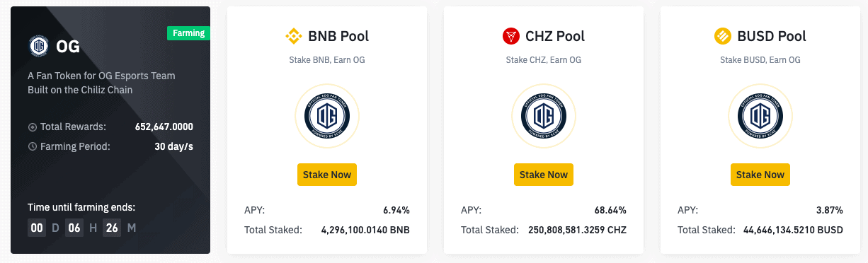Click the BNB coin icon
The width and height of the screenshot is (868, 263).
(293, 36)
